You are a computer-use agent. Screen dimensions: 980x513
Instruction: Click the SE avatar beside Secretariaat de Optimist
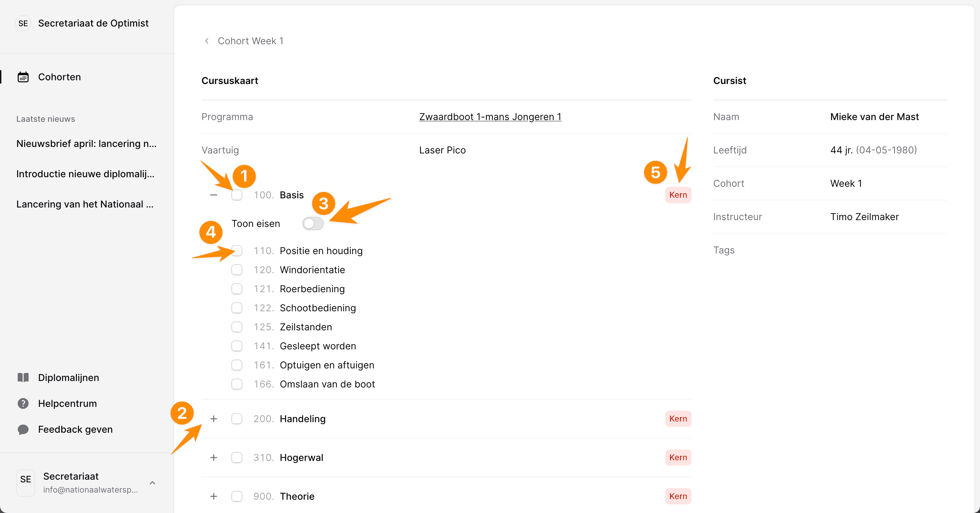(x=23, y=23)
